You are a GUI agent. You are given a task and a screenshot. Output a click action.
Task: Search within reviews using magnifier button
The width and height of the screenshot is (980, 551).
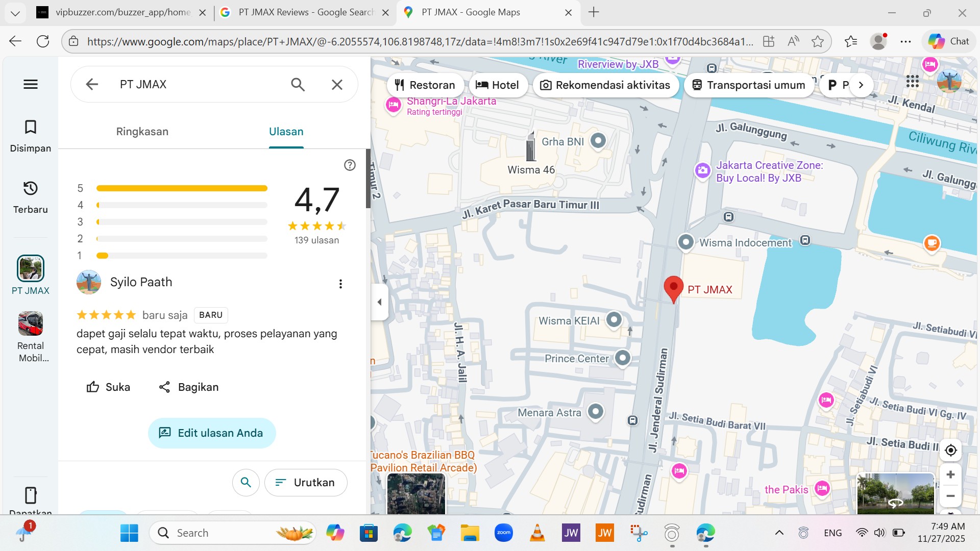[x=246, y=482]
